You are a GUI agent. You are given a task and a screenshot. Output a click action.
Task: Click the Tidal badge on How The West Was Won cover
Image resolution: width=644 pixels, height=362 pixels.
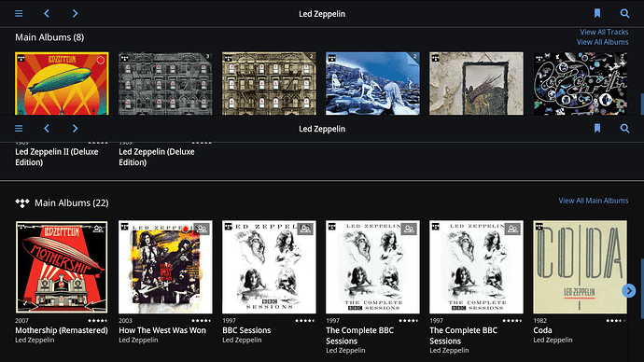click(x=124, y=226)
